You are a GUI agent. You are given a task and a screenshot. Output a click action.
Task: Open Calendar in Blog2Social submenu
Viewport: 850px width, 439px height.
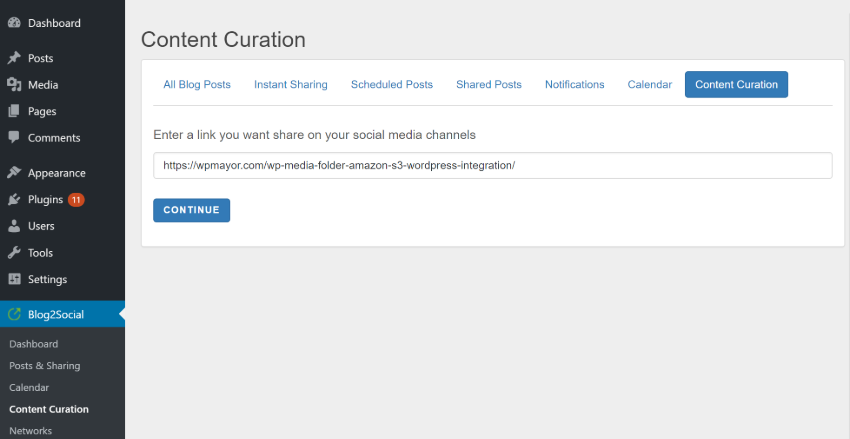pyautogui.click(x=29, y=388)
